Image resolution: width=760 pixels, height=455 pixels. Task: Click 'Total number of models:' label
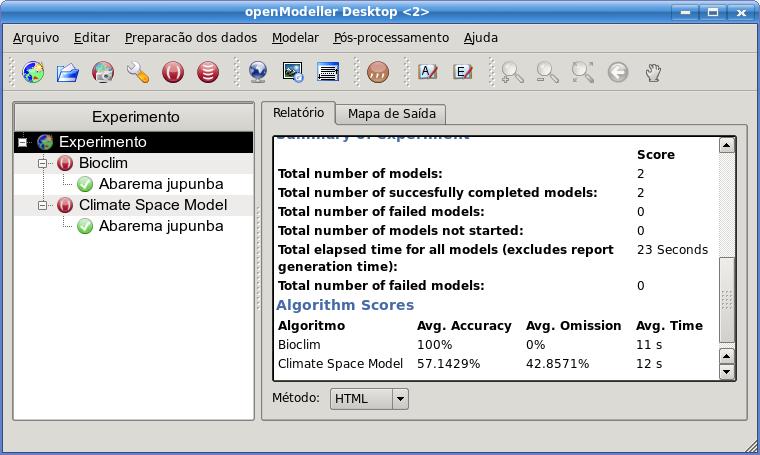[x=360, y=173]
